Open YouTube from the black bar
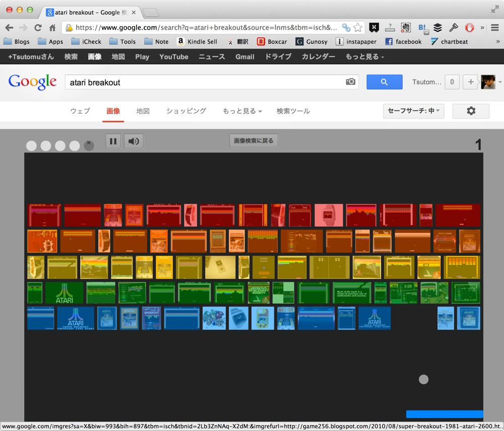The width and height of the screenshot is (504, 431). point(174,57)
